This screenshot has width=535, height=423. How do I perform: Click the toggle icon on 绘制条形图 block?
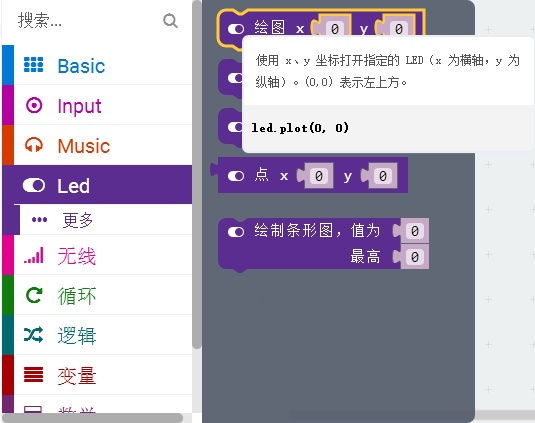[x=236, y=232]
